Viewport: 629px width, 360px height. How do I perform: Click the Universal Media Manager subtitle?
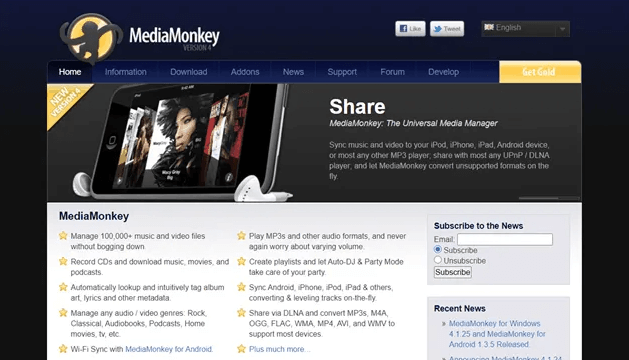(x=413, y=124)
